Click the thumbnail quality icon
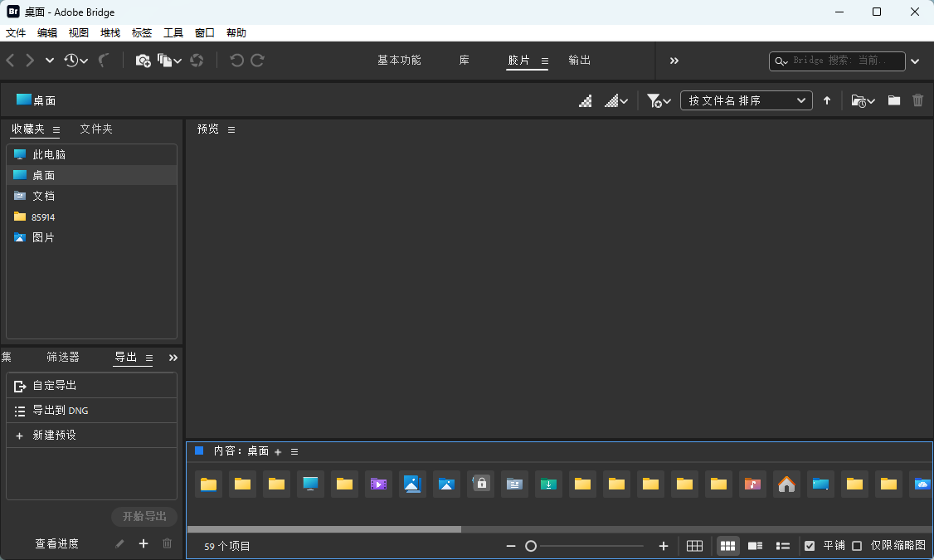 tap(586, 100)
